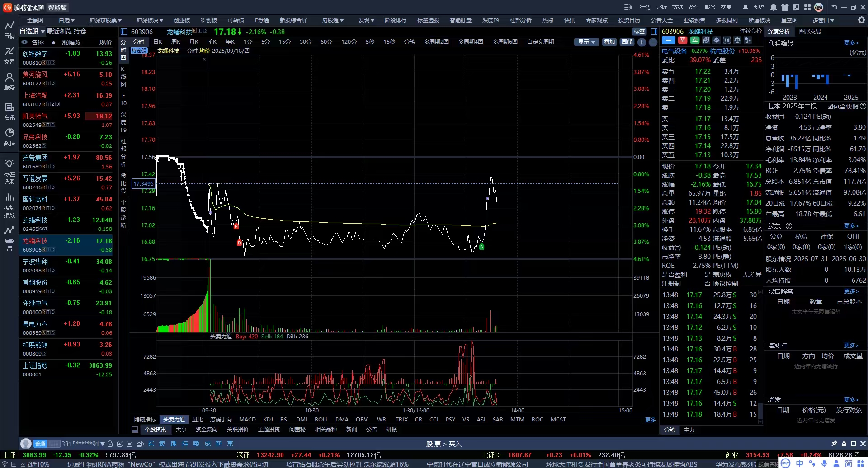The width and height of the screenshot is (868, 468).
Task: Switch to the 60分 period tab
Action: pos(326,42)
